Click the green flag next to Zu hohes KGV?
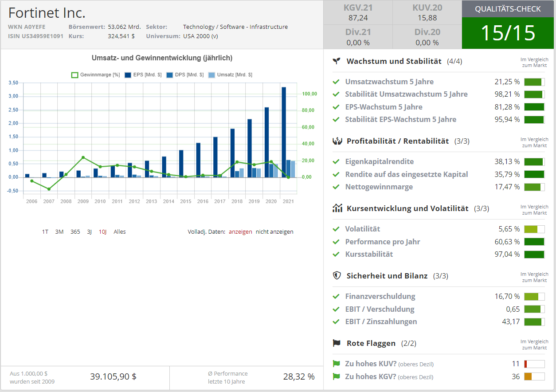The width and height of the screenshot is (556, 392). point(337,377)
